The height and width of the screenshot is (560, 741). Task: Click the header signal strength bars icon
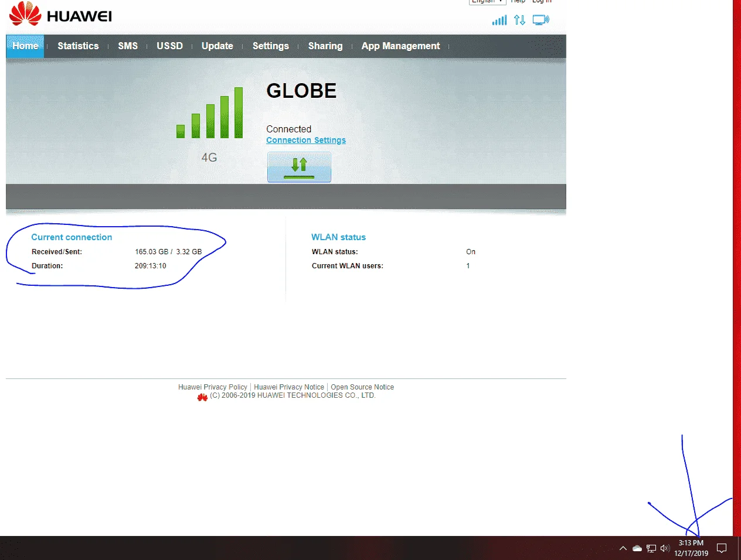point(499,20)
